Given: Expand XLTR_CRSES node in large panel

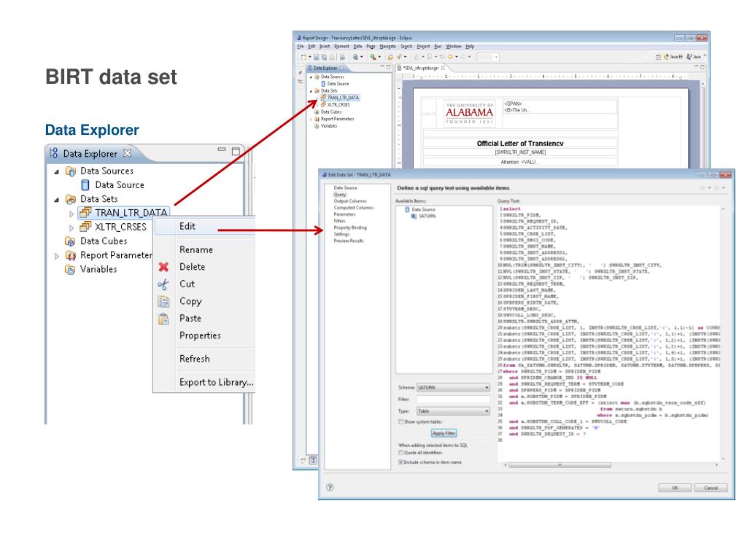Looking at the screenshot, I should [71, 228].
